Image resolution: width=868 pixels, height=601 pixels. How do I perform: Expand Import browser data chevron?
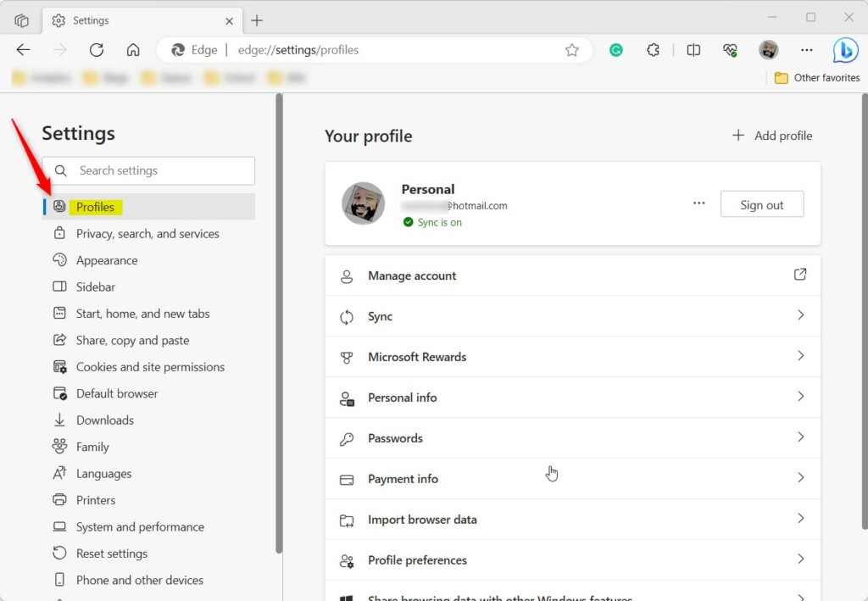click(800, 519)
